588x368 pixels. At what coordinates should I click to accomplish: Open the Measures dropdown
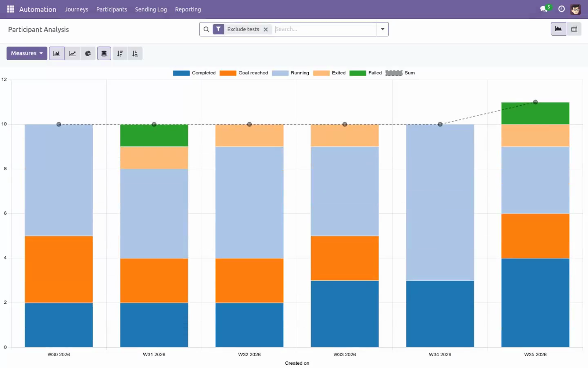(27, 53)
